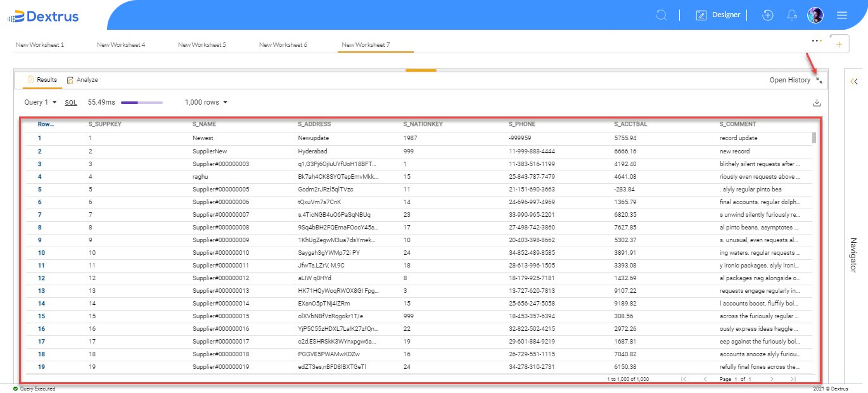This screenshot has height=393, width=868.
Task: Add a new worksheet with plus button
Action: click(839, 44)
